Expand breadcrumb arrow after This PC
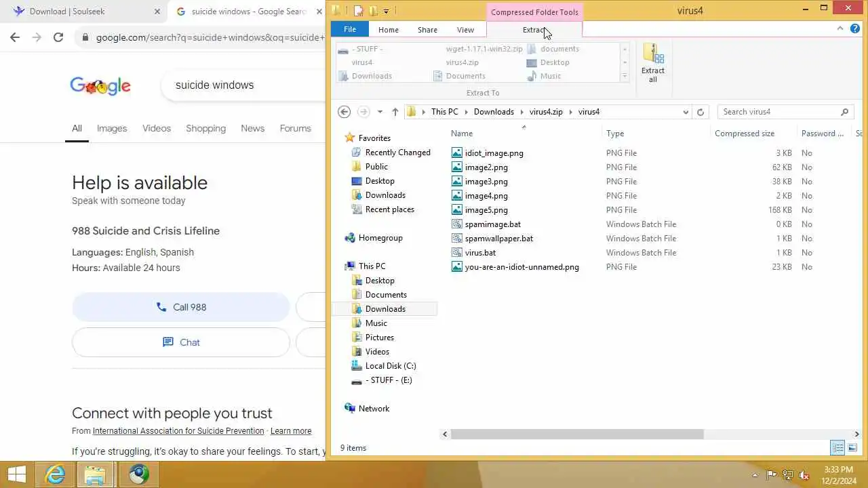 [466, 112]
